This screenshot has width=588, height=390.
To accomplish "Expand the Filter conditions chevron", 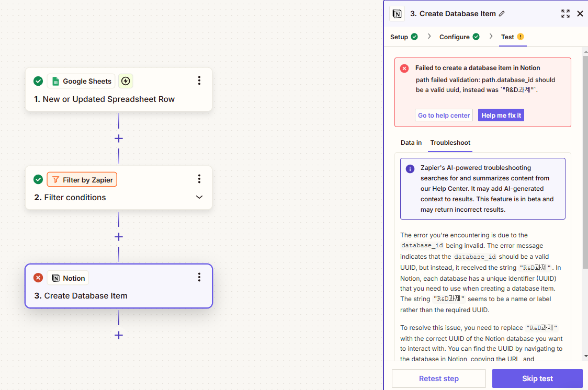I will (199, 197).
